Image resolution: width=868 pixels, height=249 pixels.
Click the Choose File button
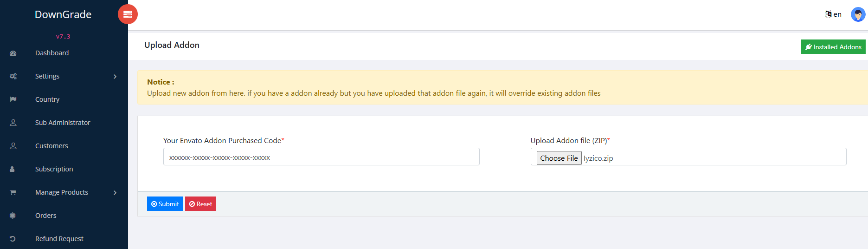coord(559,158)
